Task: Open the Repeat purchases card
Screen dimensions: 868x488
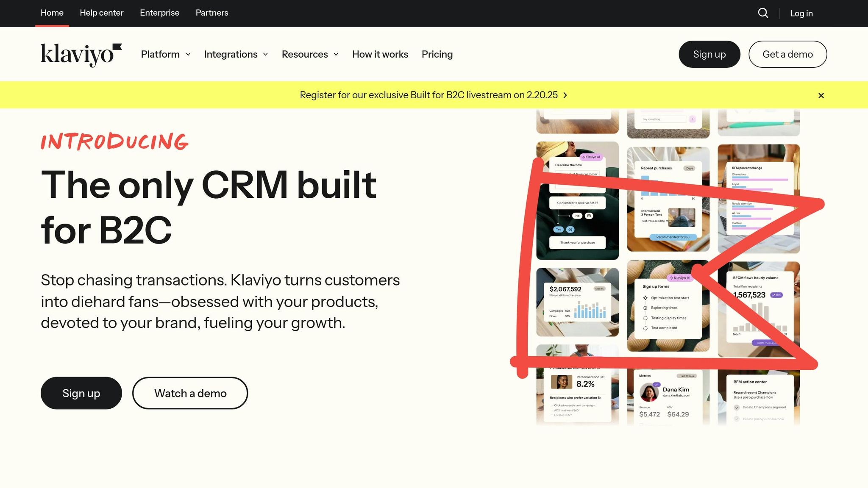Action: coord(668,199)
